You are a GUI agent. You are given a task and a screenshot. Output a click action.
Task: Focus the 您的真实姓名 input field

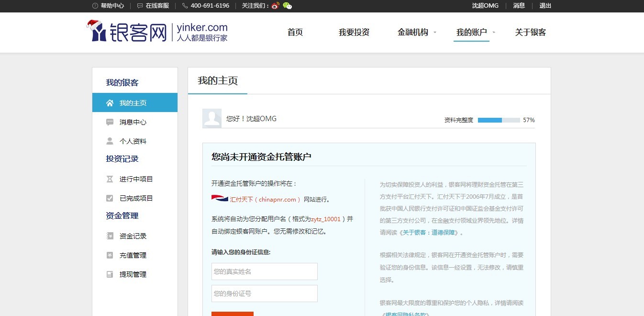pyautogui.click(x=265, y=271)
